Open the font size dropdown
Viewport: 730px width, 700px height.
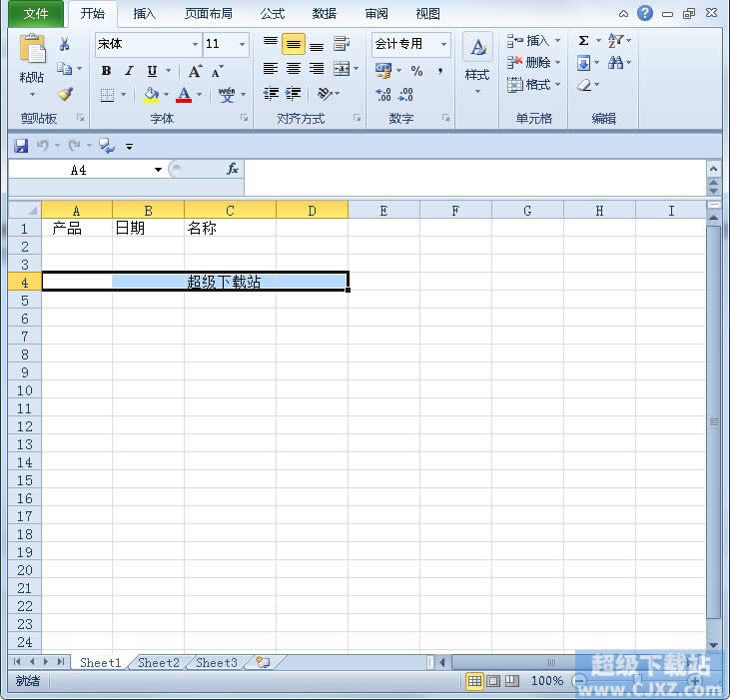pos(242,44)
